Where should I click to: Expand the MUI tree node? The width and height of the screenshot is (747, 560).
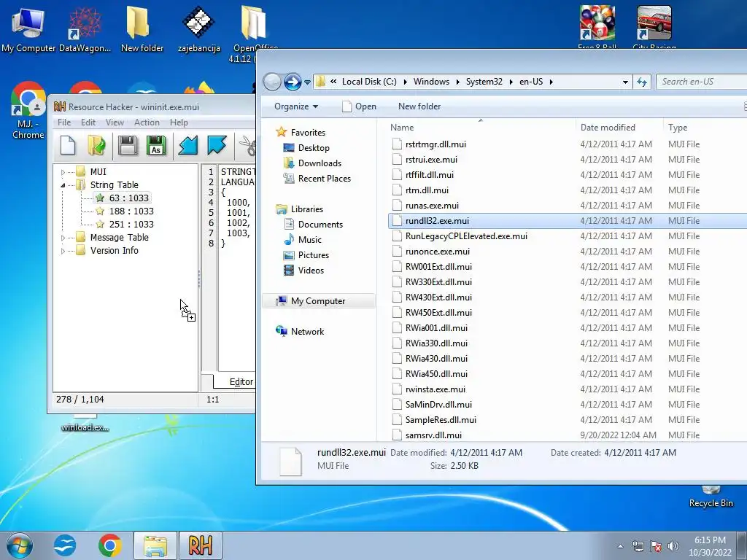pos(63,172)
